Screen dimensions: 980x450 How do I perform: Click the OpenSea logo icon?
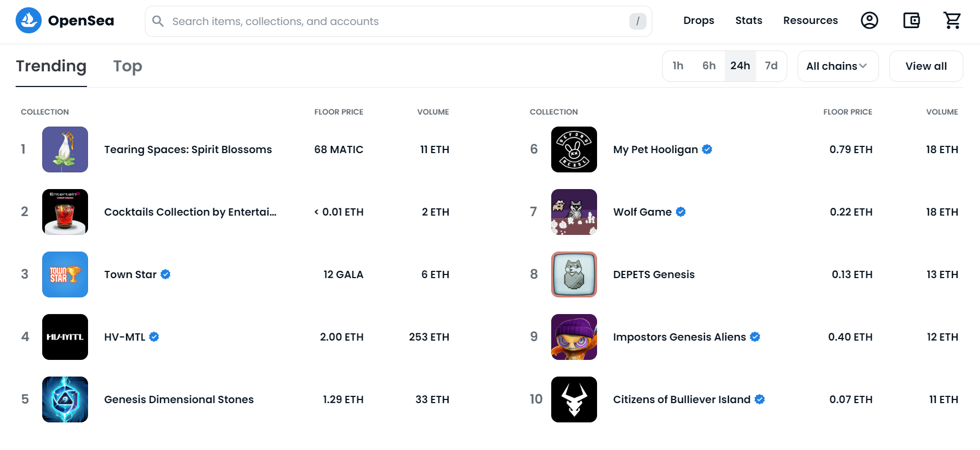29,20
